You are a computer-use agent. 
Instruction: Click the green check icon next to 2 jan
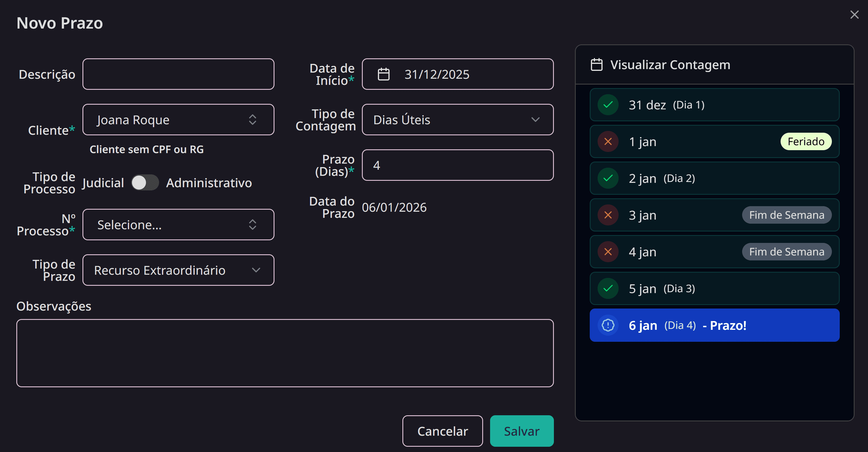pyautogui.click(x=608, y=178)
